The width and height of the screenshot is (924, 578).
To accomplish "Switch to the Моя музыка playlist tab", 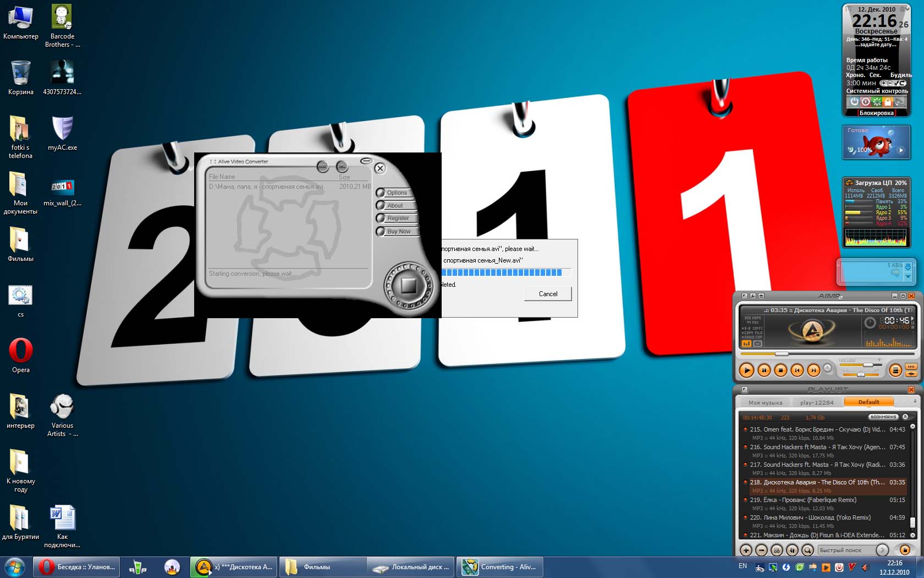I will [765, 402].
